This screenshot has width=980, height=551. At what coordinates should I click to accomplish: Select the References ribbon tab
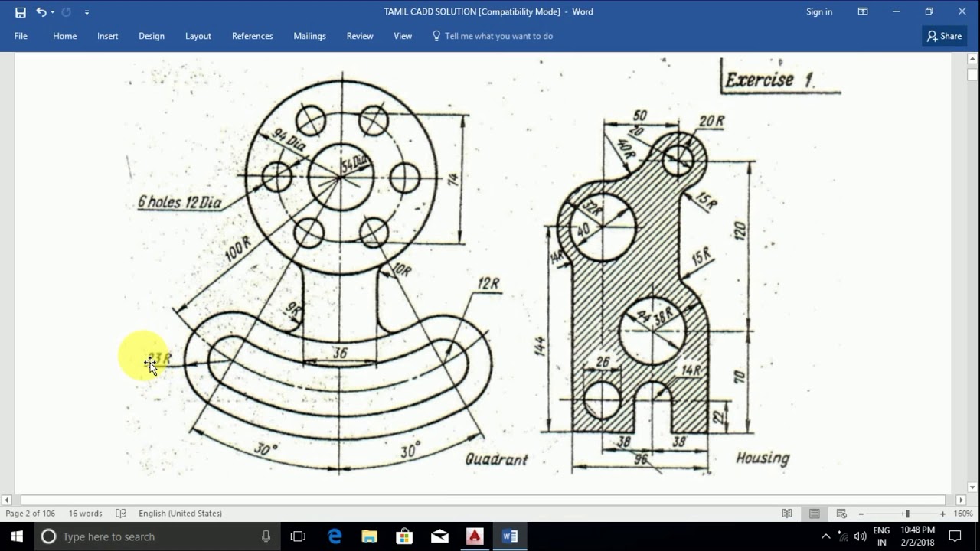tap(253, 36)
